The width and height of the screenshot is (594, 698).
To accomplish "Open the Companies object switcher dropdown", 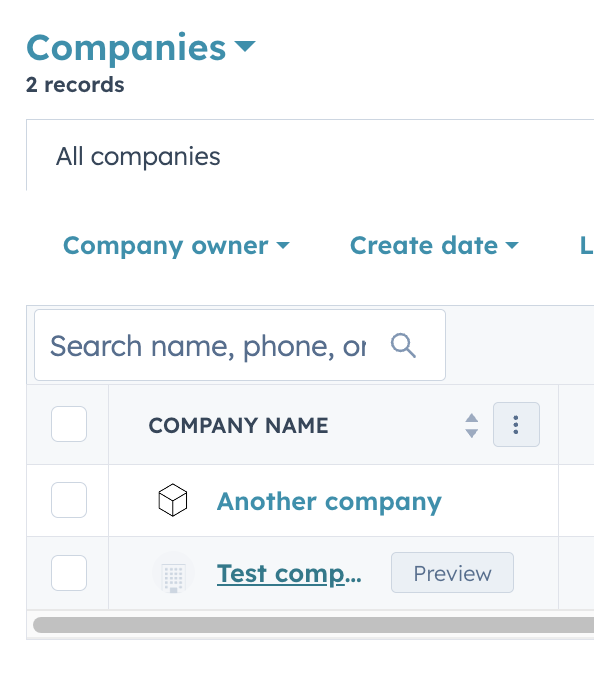I will click(141, 48).
